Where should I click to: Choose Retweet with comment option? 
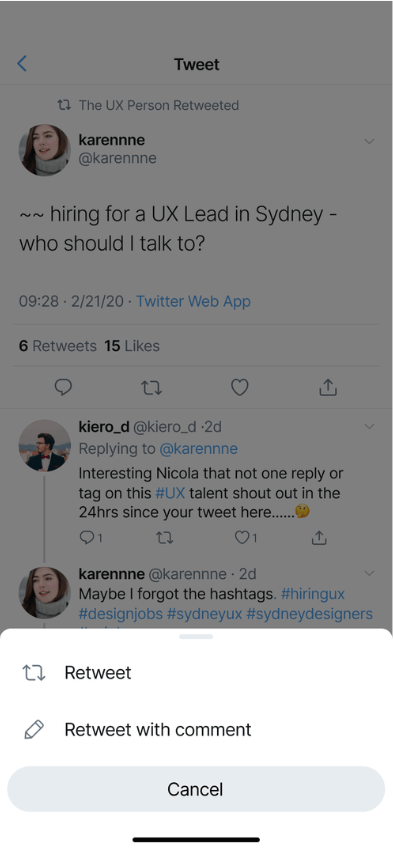coord(196,729)
